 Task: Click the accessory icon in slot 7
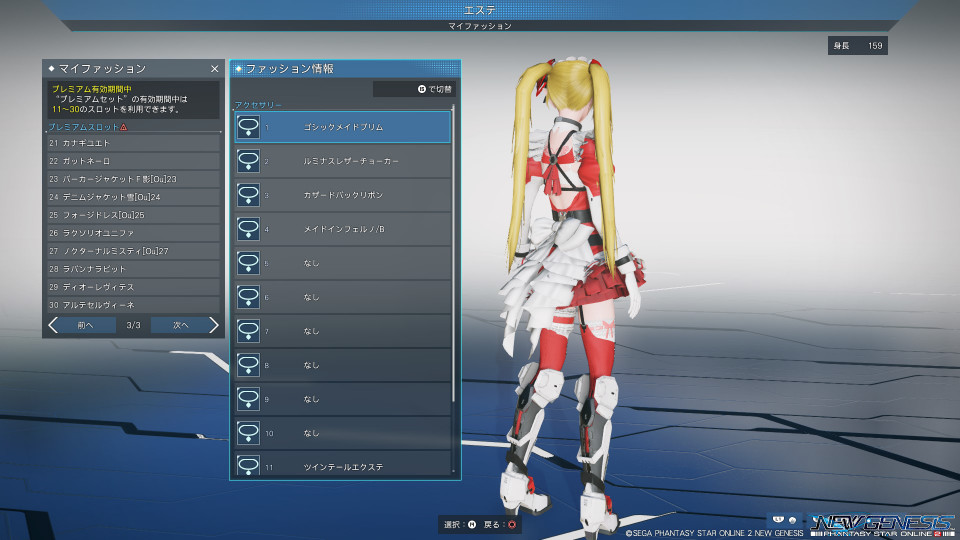[248, 331]
